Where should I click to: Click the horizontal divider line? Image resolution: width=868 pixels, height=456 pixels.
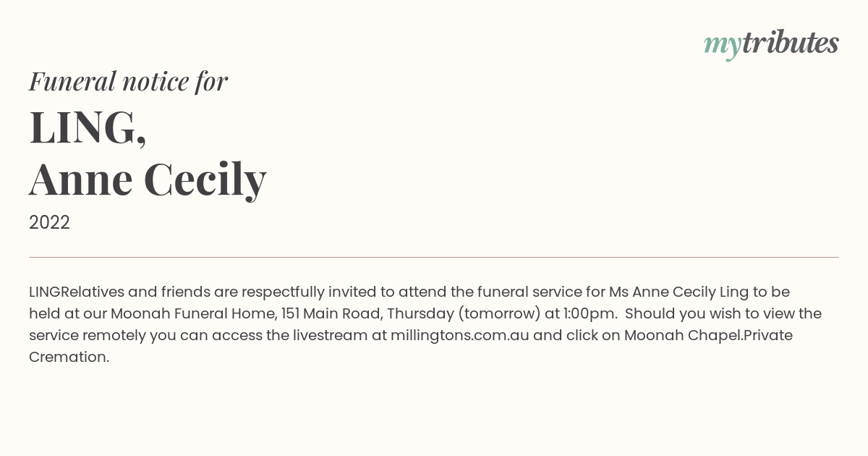click(434, 257)
